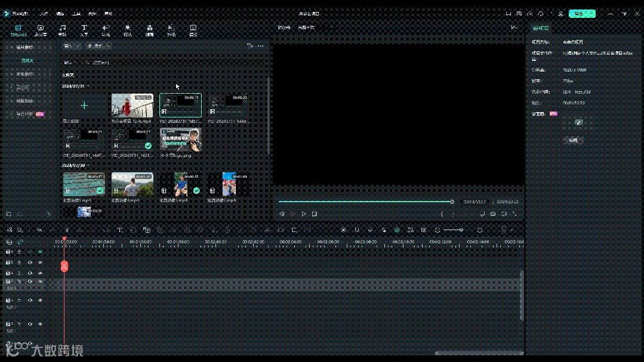Select the man holding phone PNG thumbnail
Screen dimensions: 644x362
pos(180,140)
